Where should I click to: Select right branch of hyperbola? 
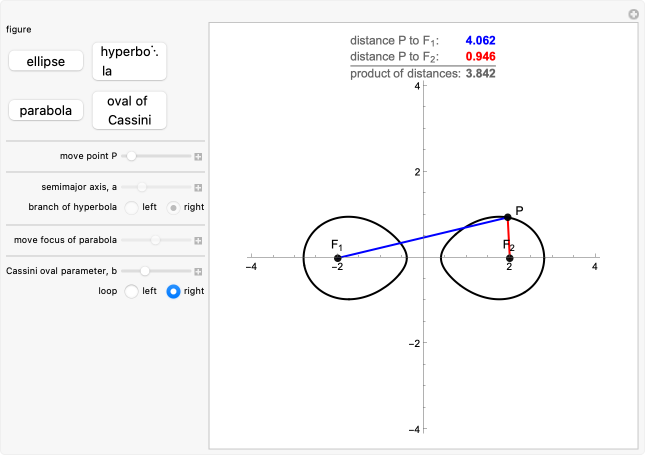click(x=173, y=207)
